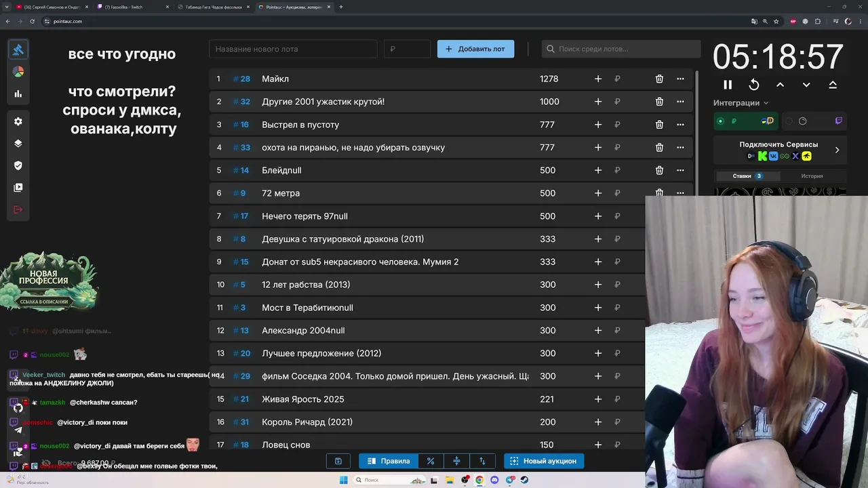
Task: Open more options for Блейдnull lot
Action: click(x=680, y=170)
